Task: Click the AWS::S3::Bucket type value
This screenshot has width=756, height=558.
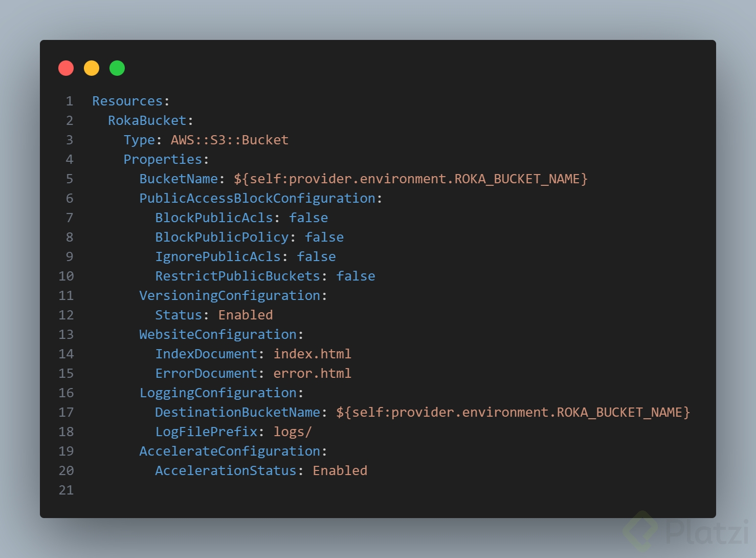Action: (x=230, y=140)
